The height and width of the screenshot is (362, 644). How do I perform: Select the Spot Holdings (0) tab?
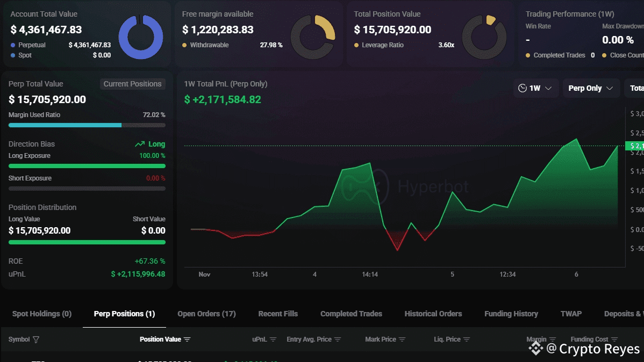tap(42, 314)
